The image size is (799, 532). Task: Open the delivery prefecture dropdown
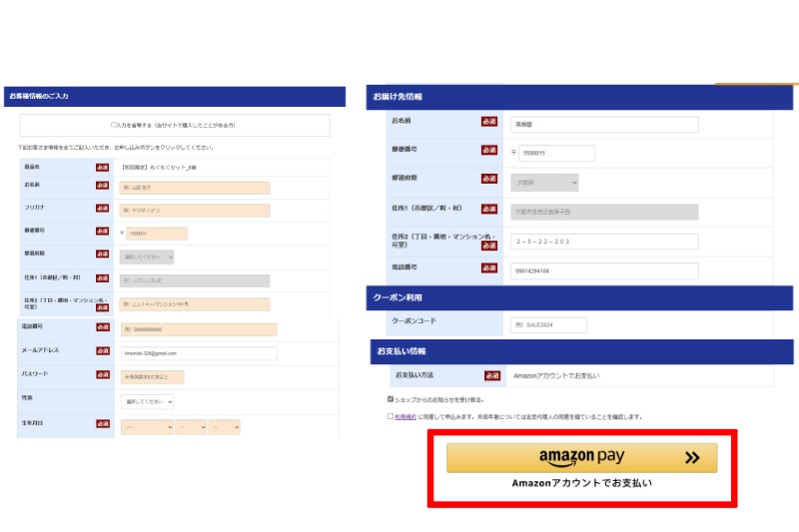click(544, 183)
